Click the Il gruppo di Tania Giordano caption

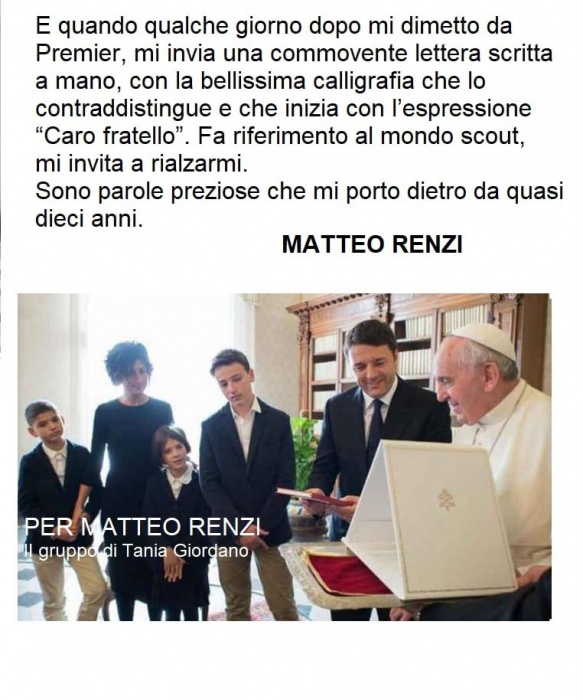[x=136, y=551]
